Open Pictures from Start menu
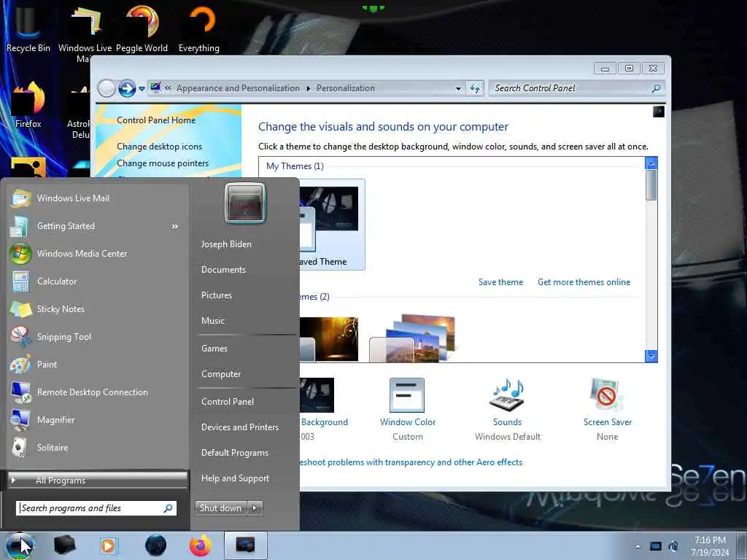The image size is (747, 560). pos(216,295)
